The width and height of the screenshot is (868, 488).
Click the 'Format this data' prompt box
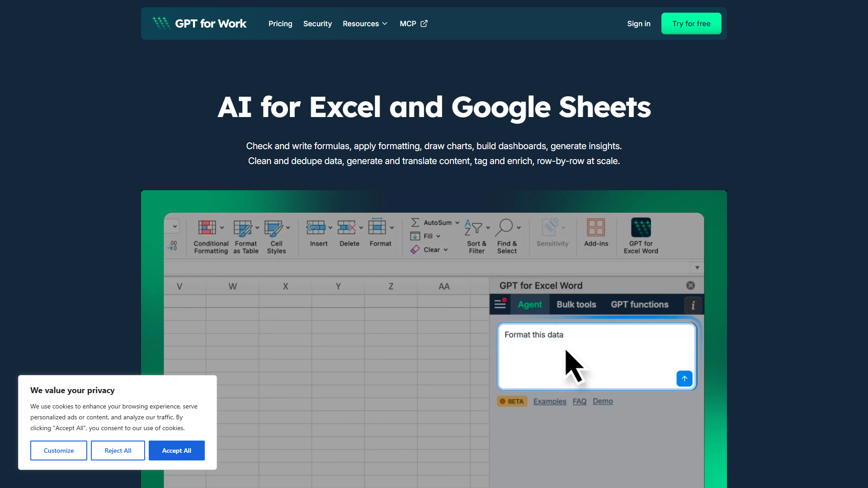597,356
